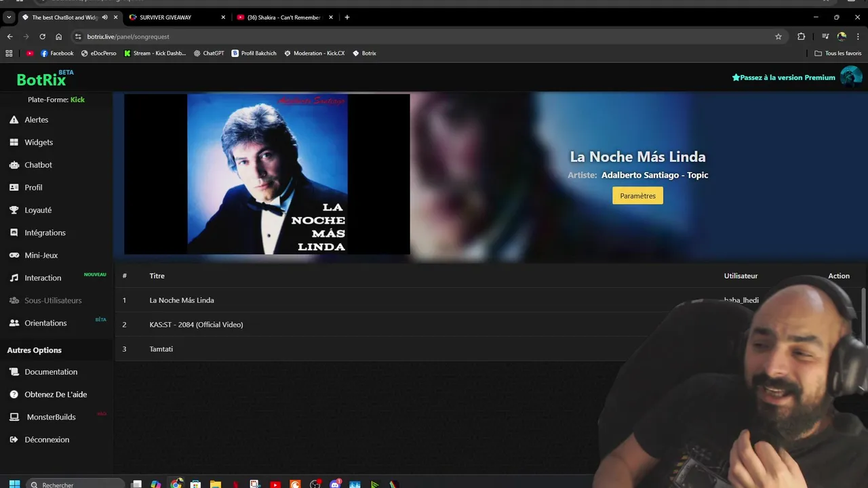Open File Explorer from the taskbar
The height and width of the screenshot is (488, 868).
pos(216,485)
